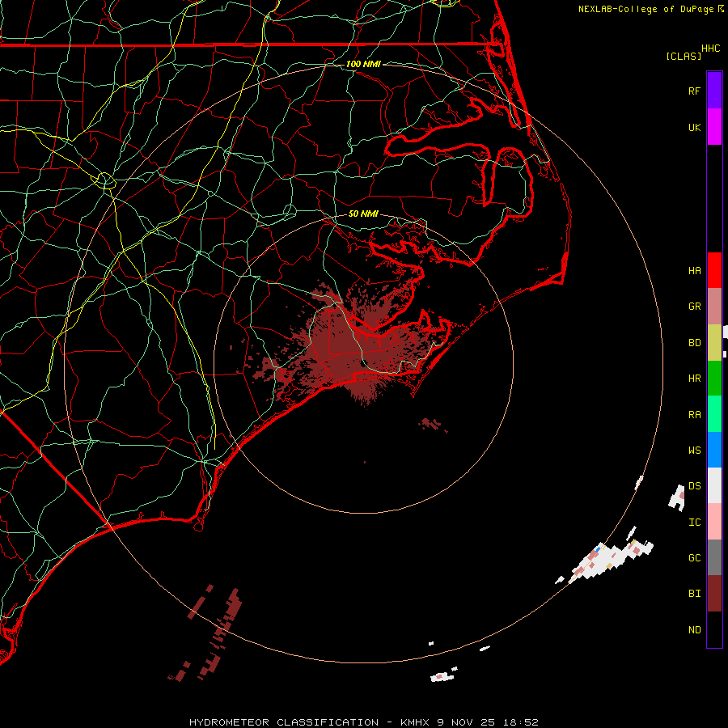Click the "IC" legend label
This screenshot has width=728, height=728.
pyautogui.click(x=694, y=523)
